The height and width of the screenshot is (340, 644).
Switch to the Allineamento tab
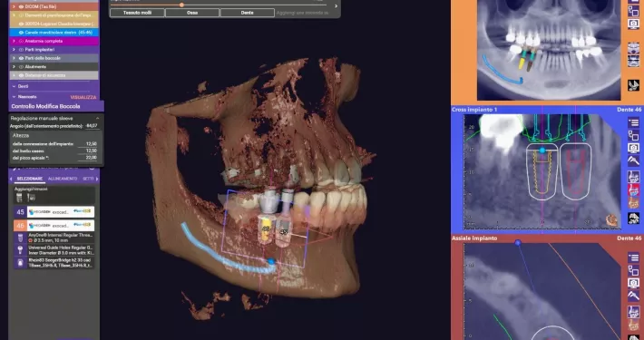coord(63,179)
